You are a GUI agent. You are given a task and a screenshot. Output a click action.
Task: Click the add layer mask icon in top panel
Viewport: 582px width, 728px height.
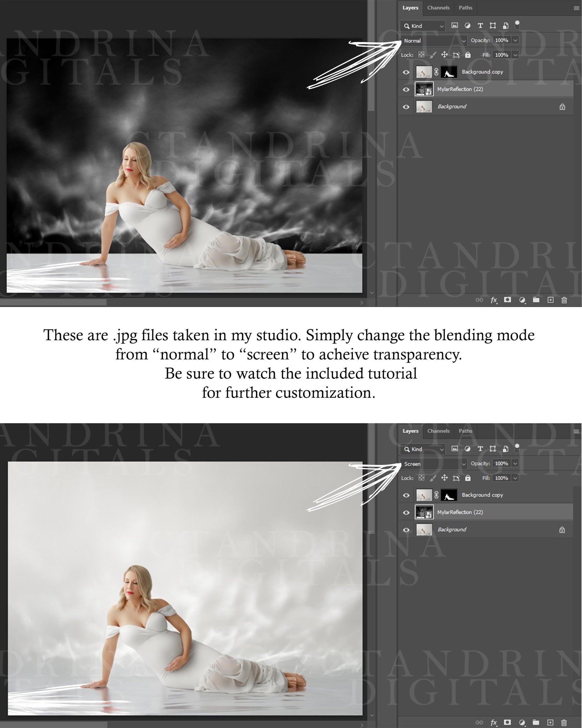pos(508,300)
